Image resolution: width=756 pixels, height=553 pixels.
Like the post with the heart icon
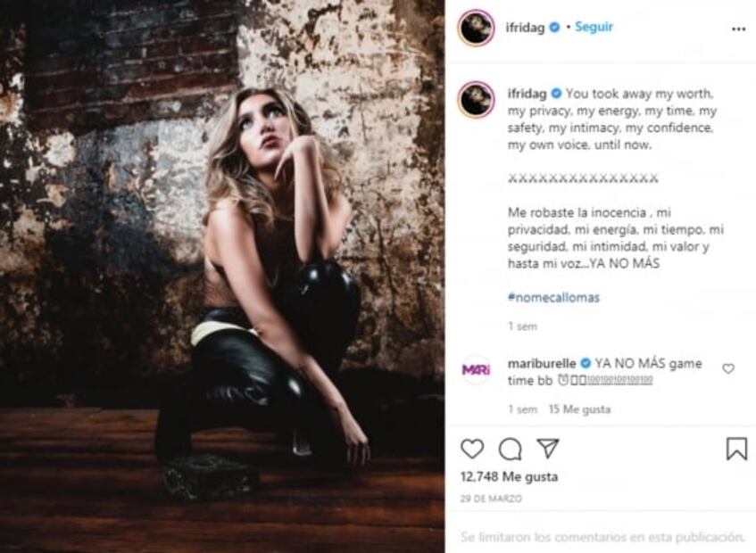coord(472,449)
